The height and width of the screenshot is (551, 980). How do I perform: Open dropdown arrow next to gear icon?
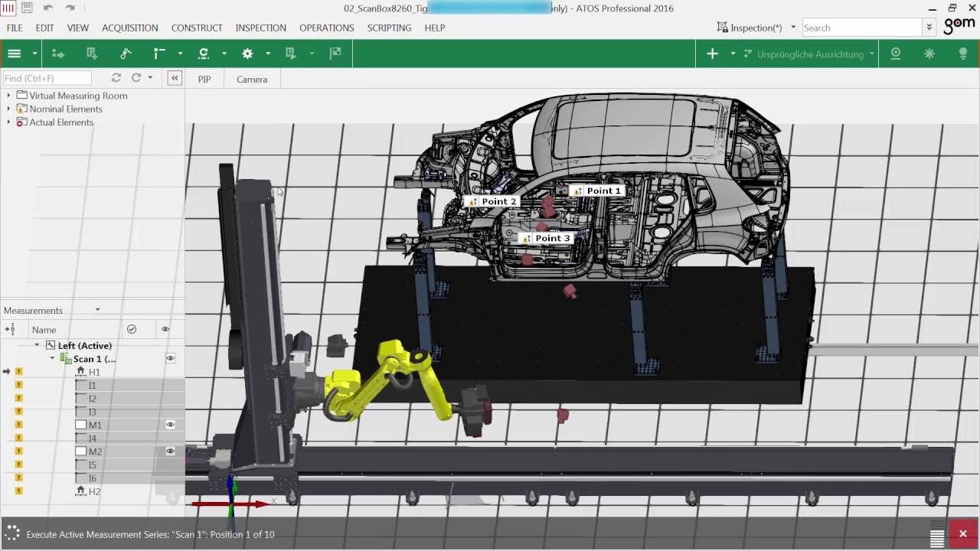[268, 54]
